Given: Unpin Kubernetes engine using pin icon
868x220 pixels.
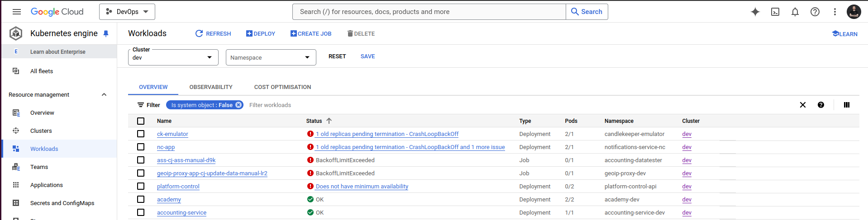Looking at the screenshot, I should point(106,33).
